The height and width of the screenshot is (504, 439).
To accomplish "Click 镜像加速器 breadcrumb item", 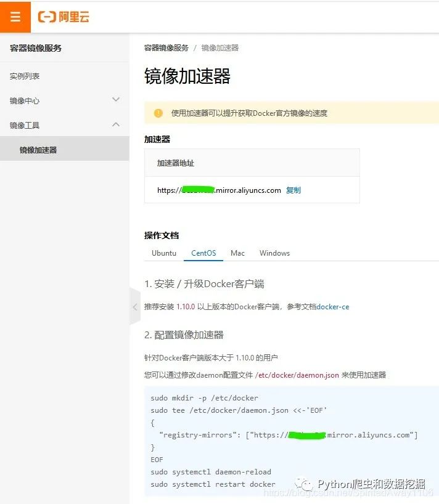I will (x=220, y=48).
